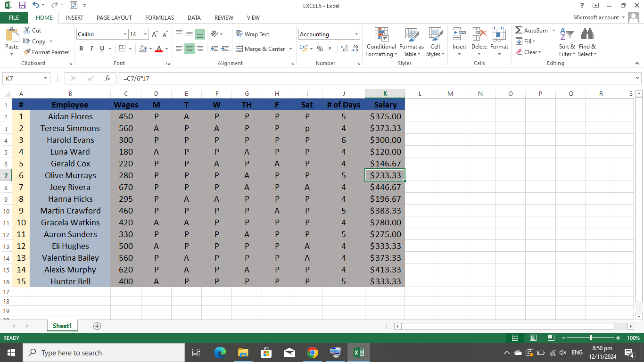The height and width of the screenshot is (362, 644).
Task: Click the Copy button
Action: [35, 41]
